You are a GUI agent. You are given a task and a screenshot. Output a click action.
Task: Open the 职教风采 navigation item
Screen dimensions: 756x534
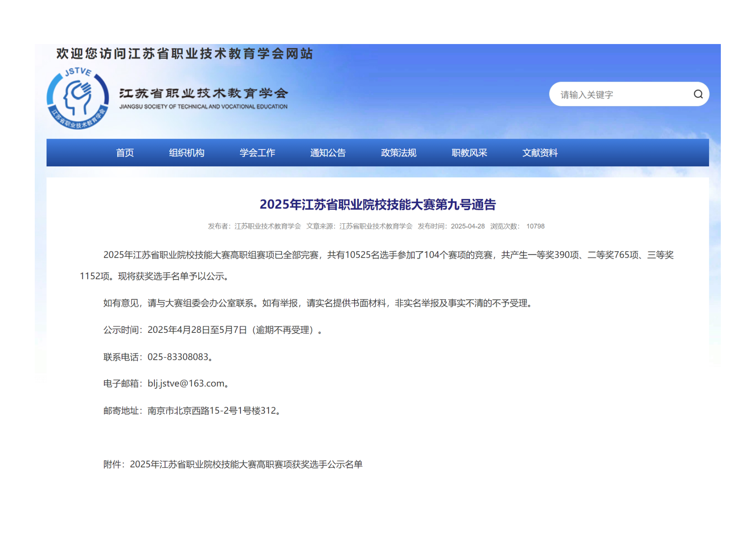tap(469, 153)
